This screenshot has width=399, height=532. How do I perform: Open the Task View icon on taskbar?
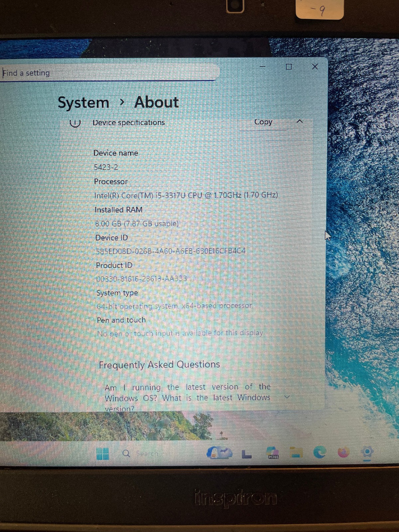pos(246,454)
